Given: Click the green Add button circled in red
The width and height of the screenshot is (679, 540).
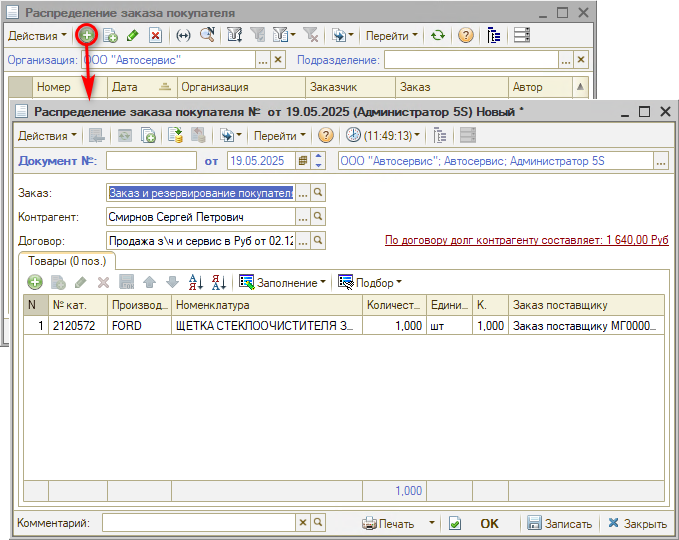Looking at the screenshot, I should click(87, 35).
